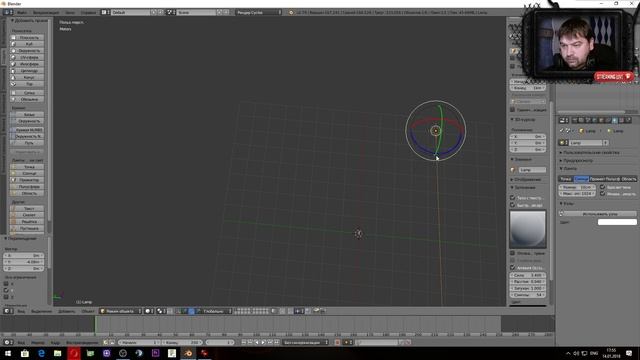Click the Сила 3.400 slider field

coord(527,275)
